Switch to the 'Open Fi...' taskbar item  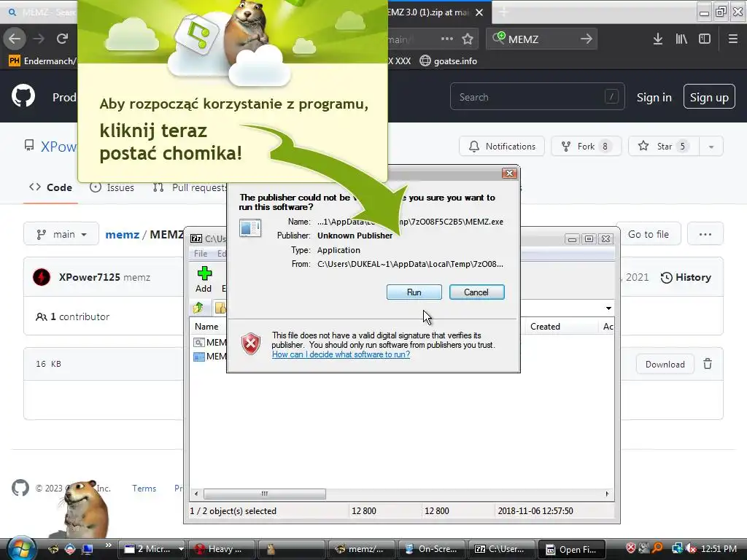[572, 549]
